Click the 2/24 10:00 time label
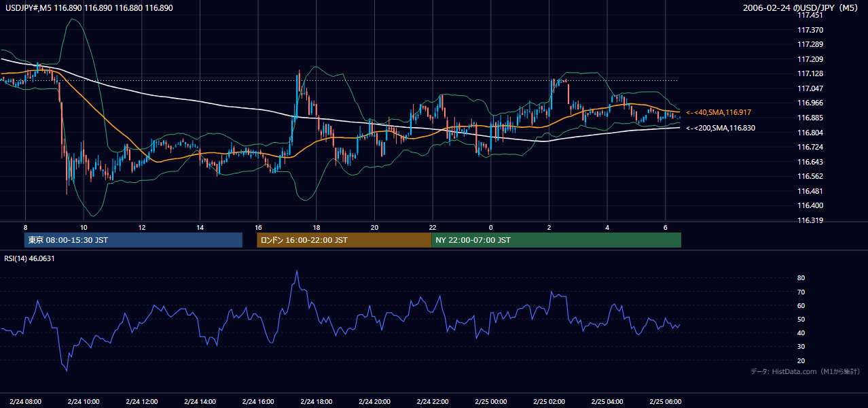 point(84,401)
